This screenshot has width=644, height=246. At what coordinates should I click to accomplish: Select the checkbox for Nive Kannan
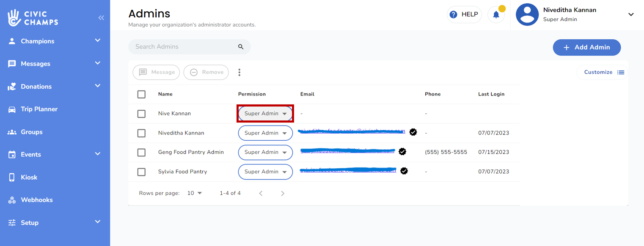[141, 114]
